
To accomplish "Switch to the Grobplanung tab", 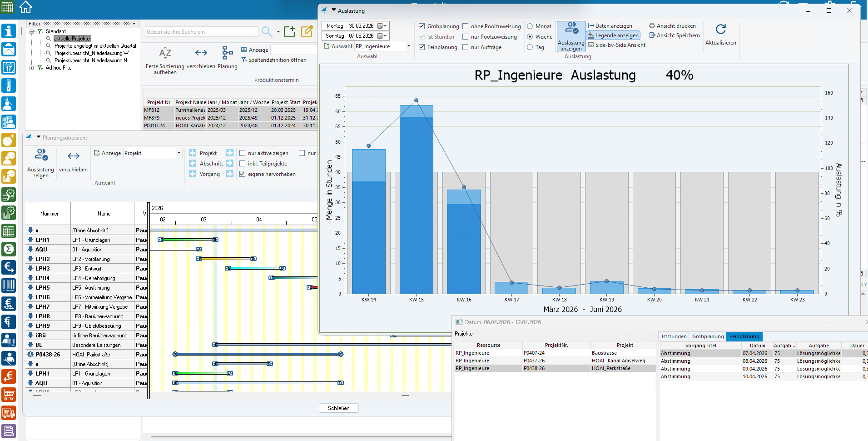I will click(x=708, y=336).
